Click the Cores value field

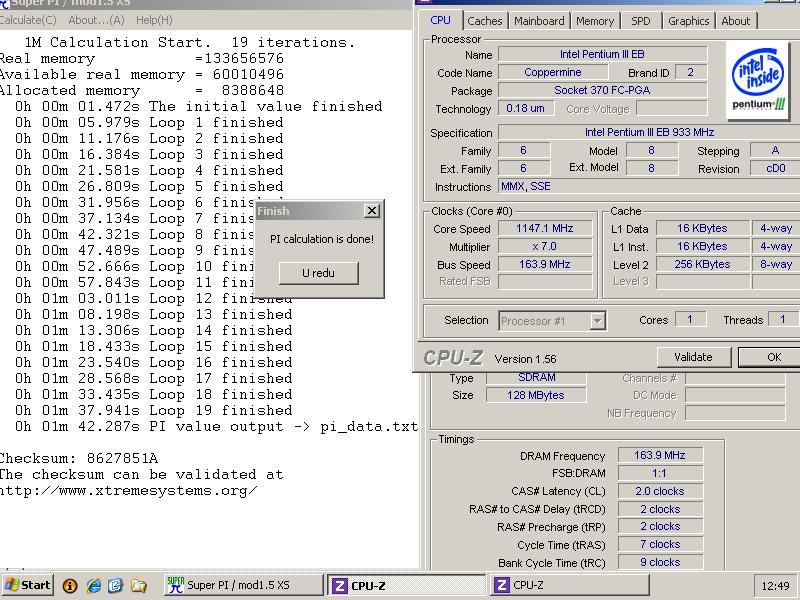690,320
